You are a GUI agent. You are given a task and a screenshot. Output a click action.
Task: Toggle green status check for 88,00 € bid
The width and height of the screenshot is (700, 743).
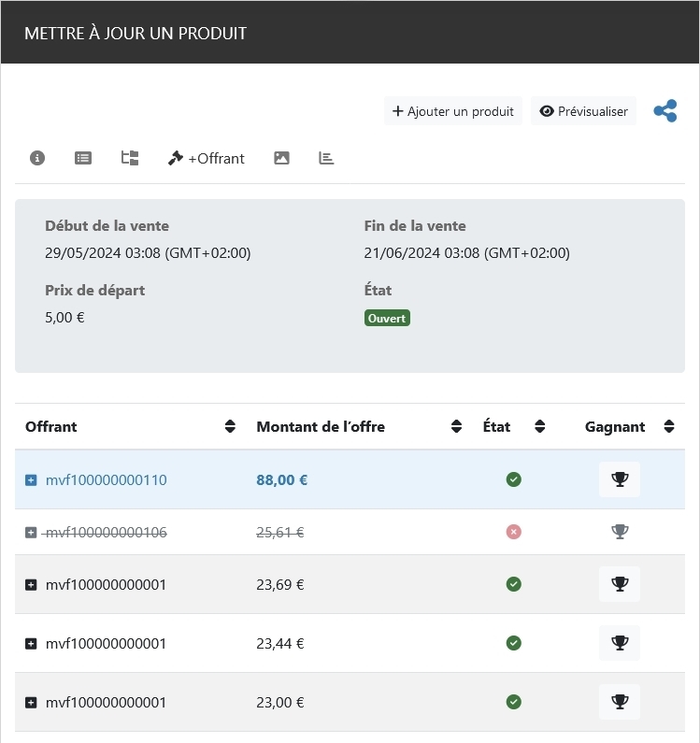coord(513,479)
